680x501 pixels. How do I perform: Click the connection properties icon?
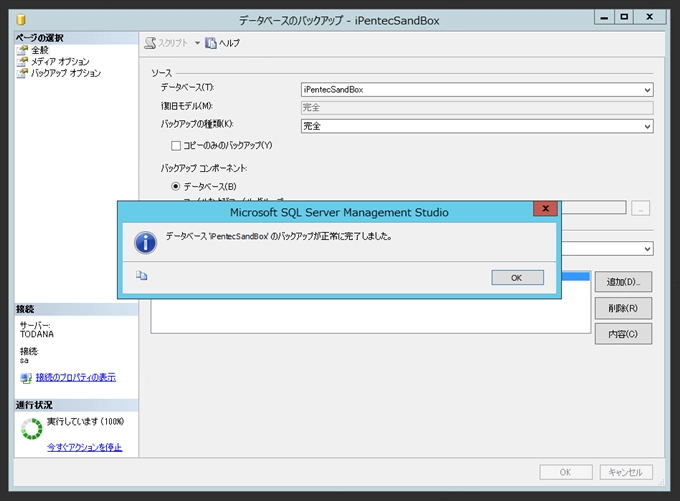26,378
